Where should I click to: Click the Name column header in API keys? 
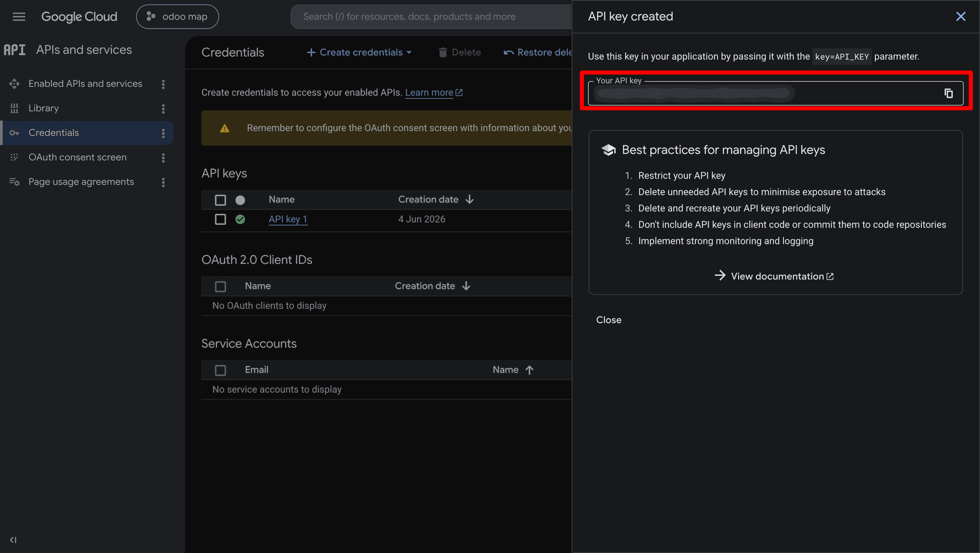(x=281, y=200)
